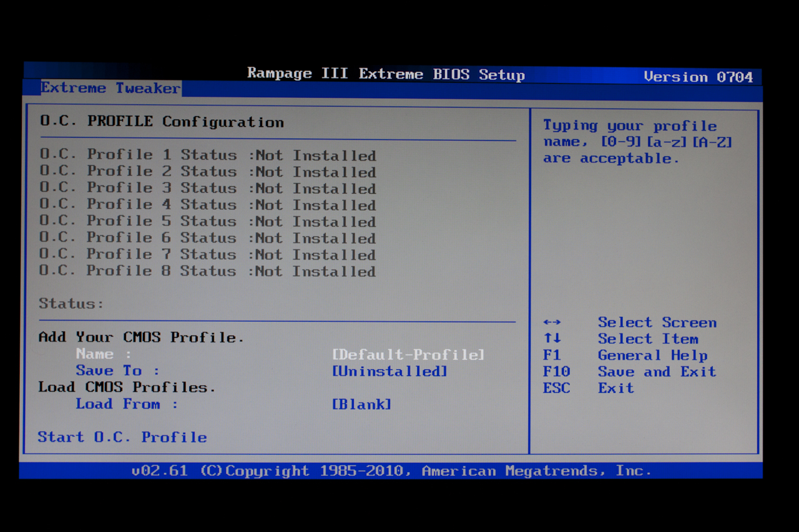Image resolution: width=799 pixels, height=532 pixels.
Task: Select the Extreme Tweaker tab
Action: click(x=110, y=88)
